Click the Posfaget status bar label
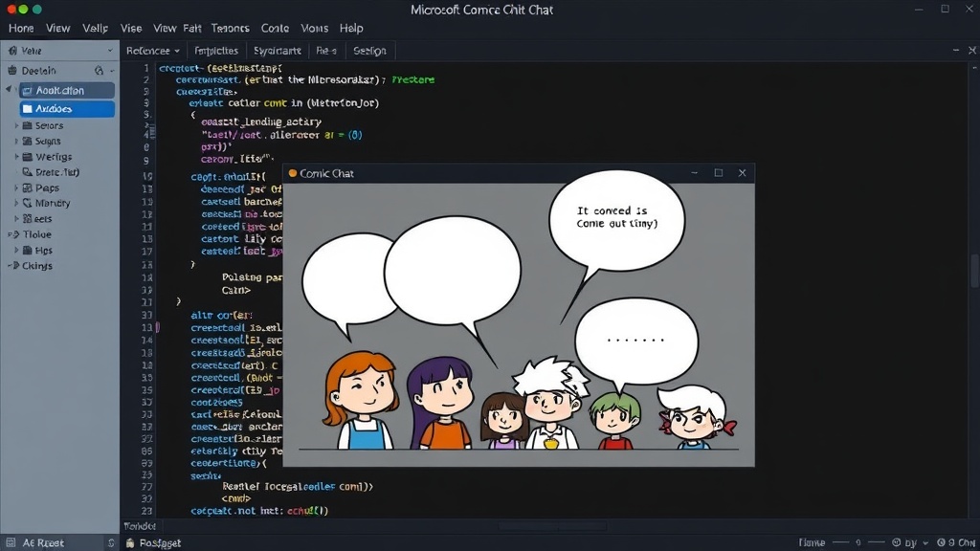980x551 pixels. tap(160, 543)
